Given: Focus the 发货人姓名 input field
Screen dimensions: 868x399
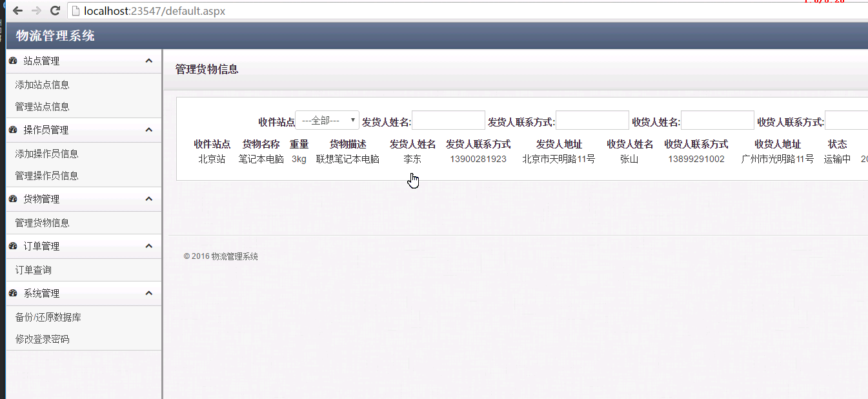Looking at the screenshot, I should pos(449,120).
